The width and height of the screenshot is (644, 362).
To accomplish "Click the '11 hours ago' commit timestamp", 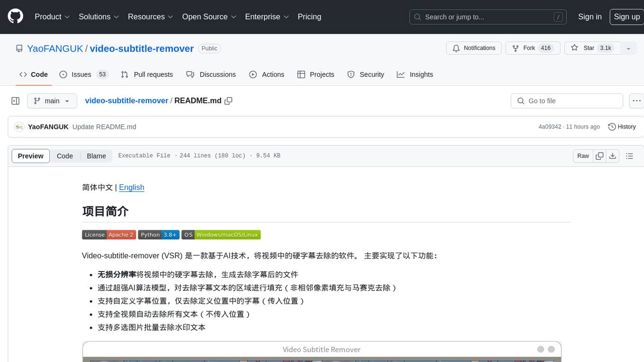I will (x=583, y=127).
